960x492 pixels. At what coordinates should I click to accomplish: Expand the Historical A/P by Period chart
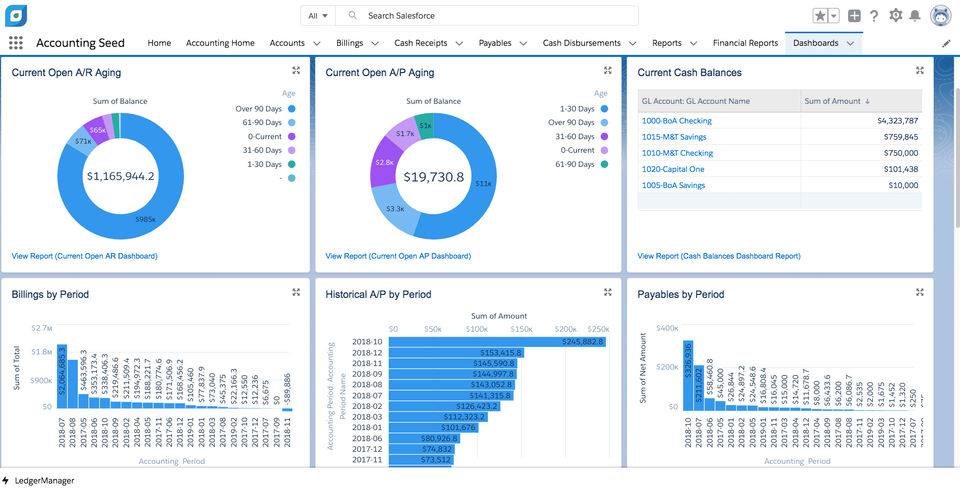607,293
